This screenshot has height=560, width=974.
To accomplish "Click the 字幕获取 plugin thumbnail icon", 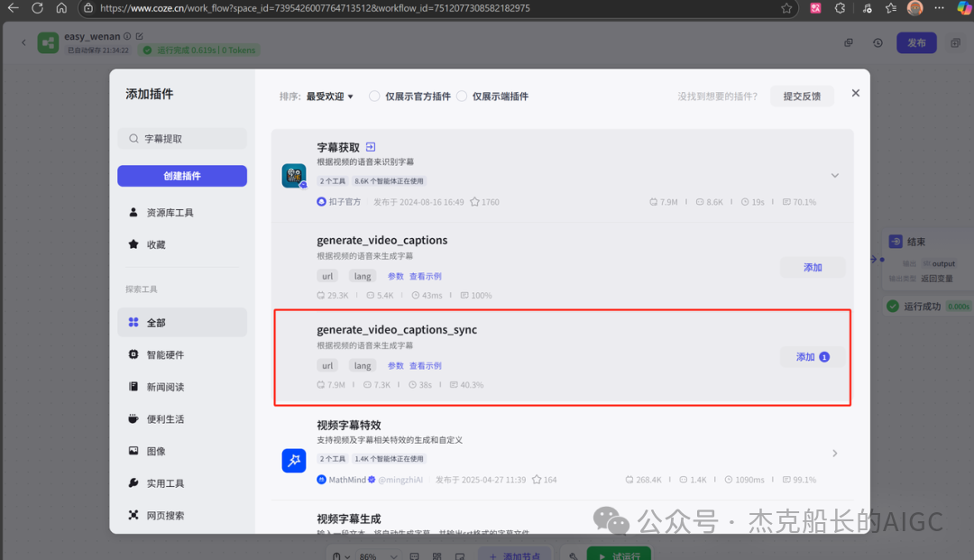I will click(x=294, y=176).
